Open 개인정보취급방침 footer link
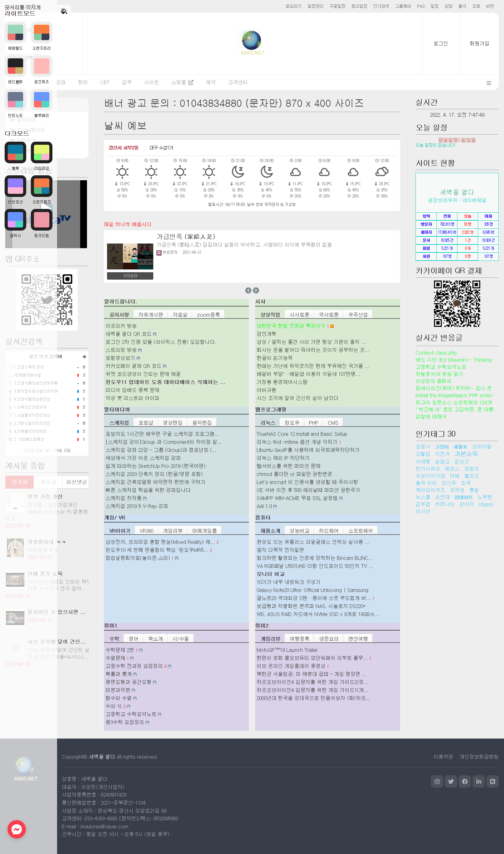 click(x=479, y=757)
